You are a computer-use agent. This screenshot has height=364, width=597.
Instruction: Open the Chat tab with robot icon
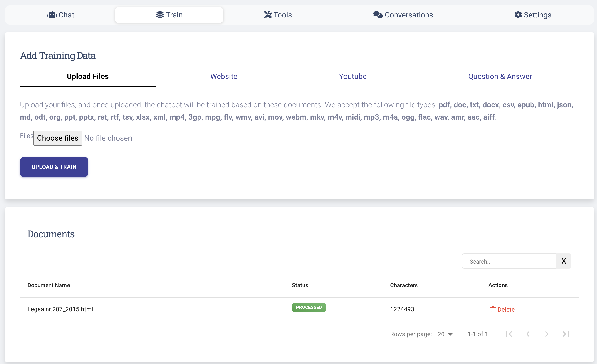61,15
